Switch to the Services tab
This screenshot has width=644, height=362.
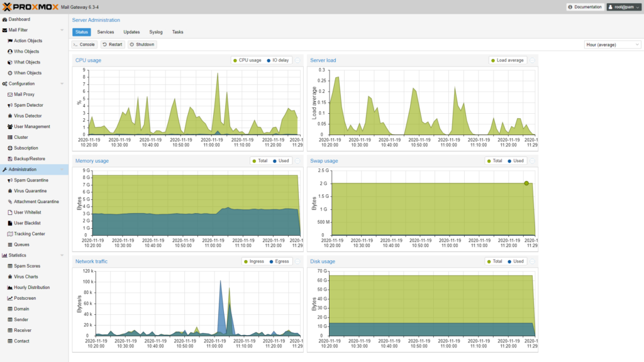coord(105,31)
